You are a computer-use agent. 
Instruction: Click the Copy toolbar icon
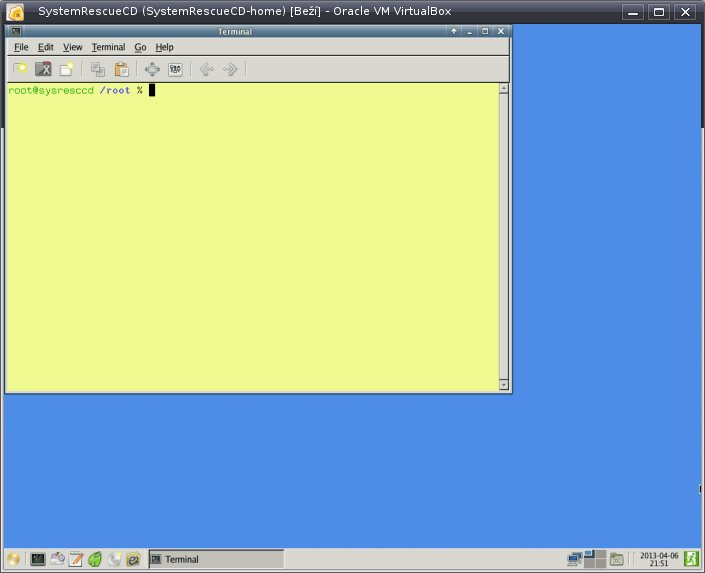[x=98, y=69]
